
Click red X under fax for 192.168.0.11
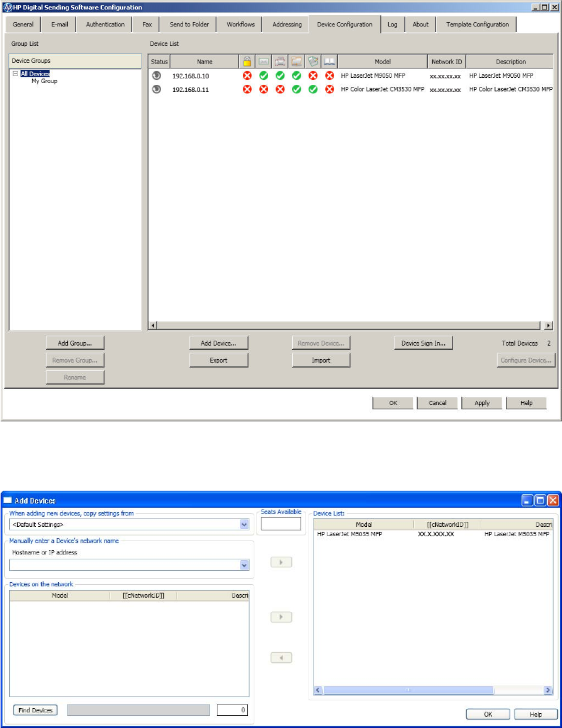(x=280, y=89)
